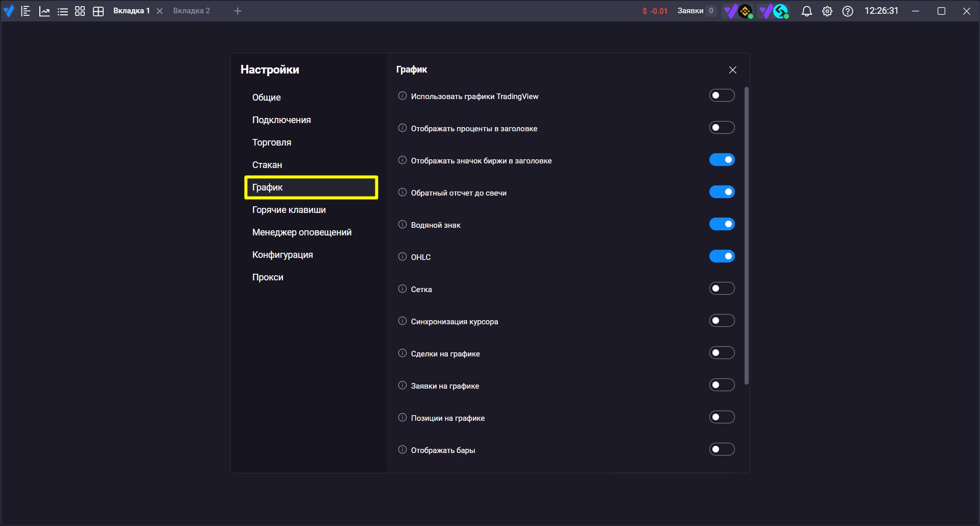980x526 pixels.
Task: Enable Заявки на графике toggle
Action: tap(722, 385)
